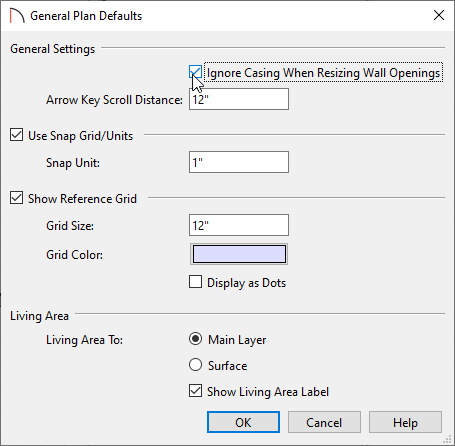Image resolution: width=455 pixels, height=446 pixels.
Task: Select the Grid Size text field
Action: pos(239,225)
